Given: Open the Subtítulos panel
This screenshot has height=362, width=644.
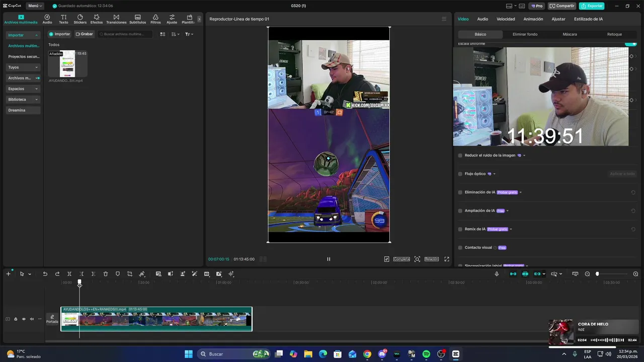Looking at the screenshot, I should [137, 19].
